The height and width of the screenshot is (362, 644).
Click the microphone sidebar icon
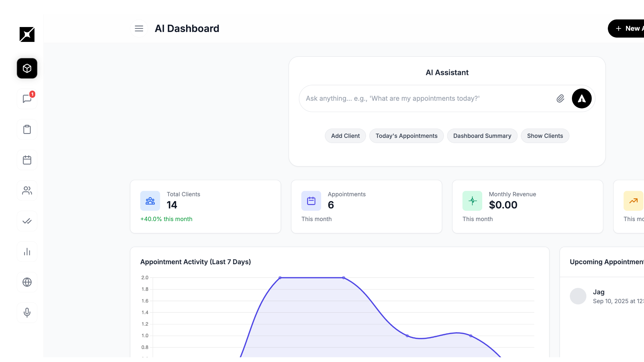point(27,312)
